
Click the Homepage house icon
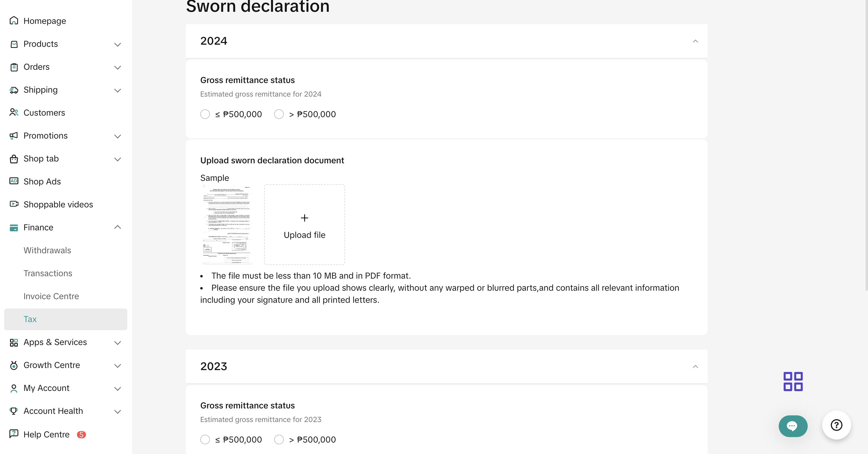point(14,21)
